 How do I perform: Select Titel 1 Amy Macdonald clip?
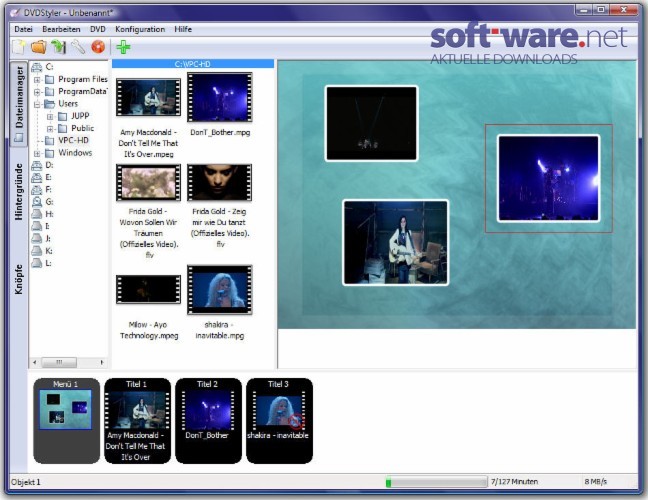tap(137, 420)
